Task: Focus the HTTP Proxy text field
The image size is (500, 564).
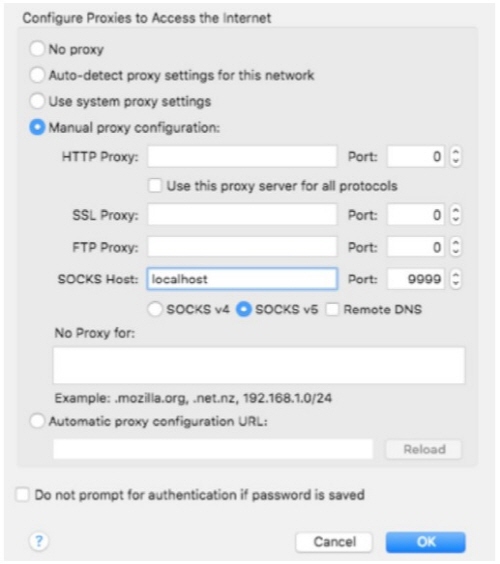Action: pyautogui.click(x=242, y=156)
